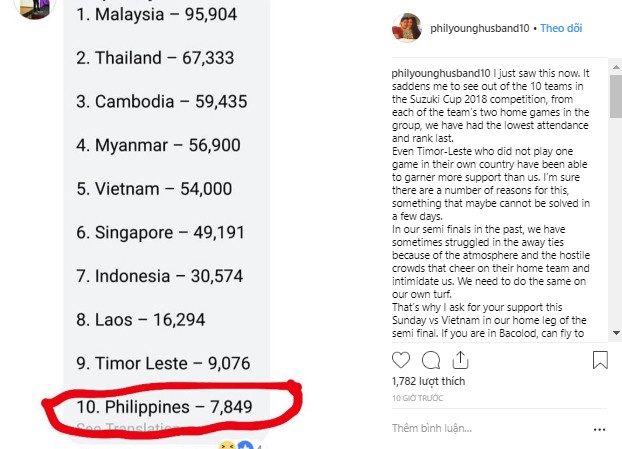Click the reaction emoji icons below the comment

tap(236, 445)
